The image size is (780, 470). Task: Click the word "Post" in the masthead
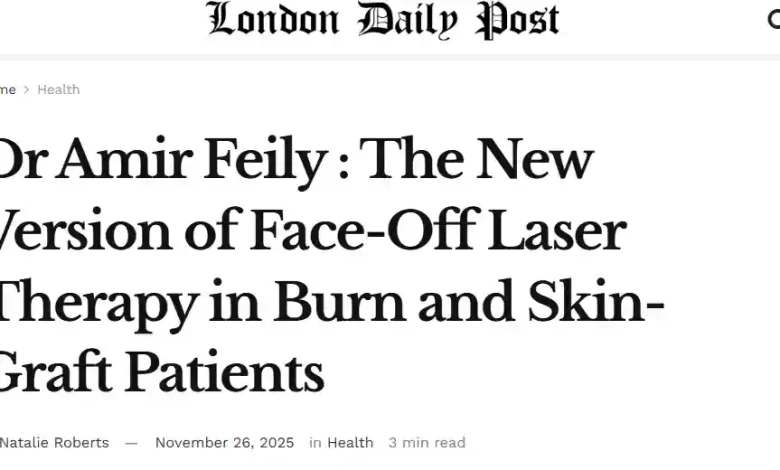517,20
